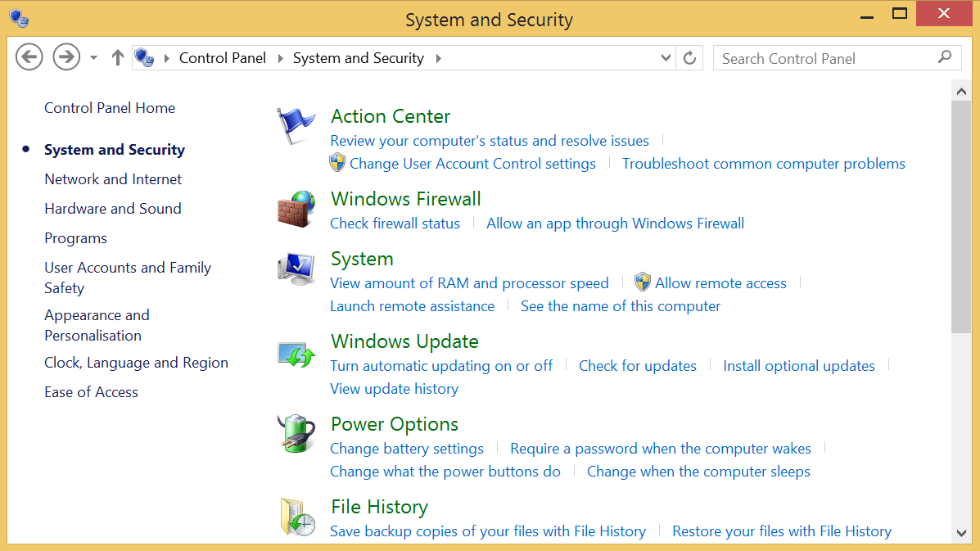Open User Accounts and Family Safety
The height and width of the screenshot is (551, 980).
(128, 278)
